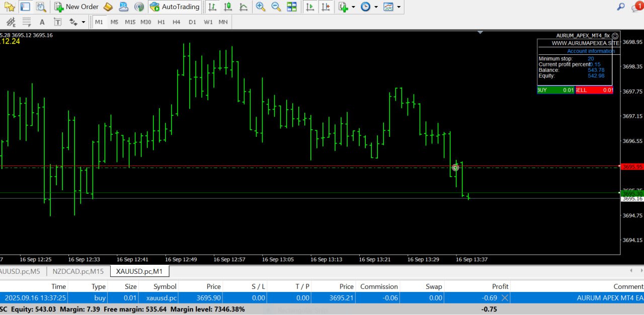The height and width of the screenshot is (315, 644).
Task: Switch chart to line chart display
Action: point(244,7)
